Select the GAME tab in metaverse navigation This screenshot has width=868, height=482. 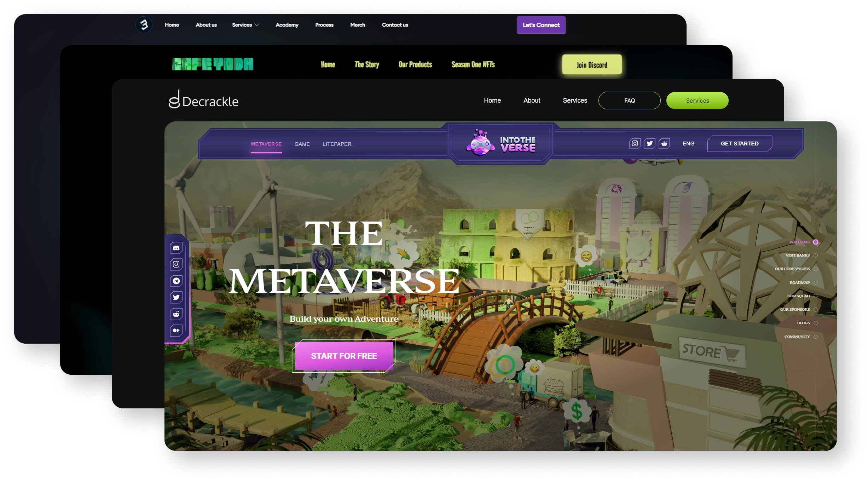(302, 144)
